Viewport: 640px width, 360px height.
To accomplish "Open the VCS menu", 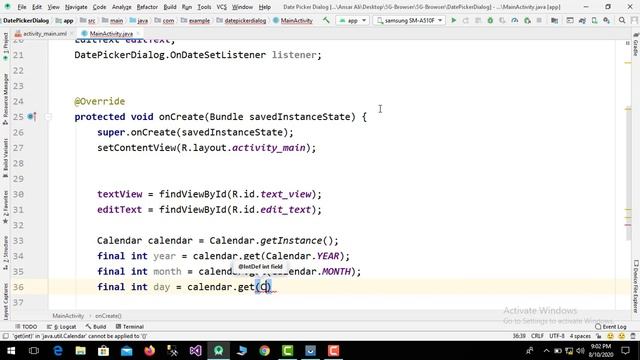I will (x=221, y=7).
